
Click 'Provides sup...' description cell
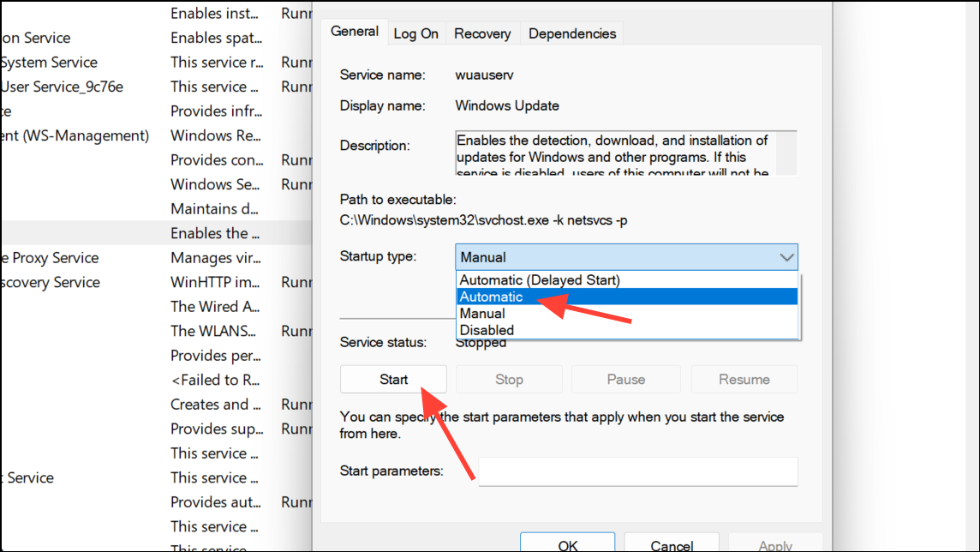click(x=217, y=429)
